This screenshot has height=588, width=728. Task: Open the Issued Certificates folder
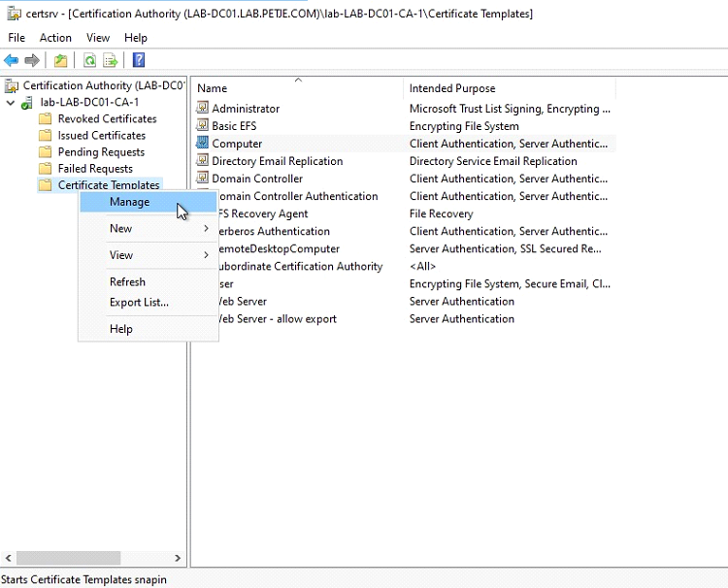point(101,136)
